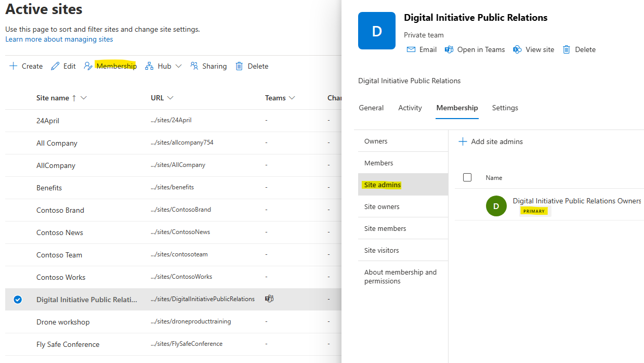
Task: Select the Contoso News site name
Action: (x=60, y=232)
